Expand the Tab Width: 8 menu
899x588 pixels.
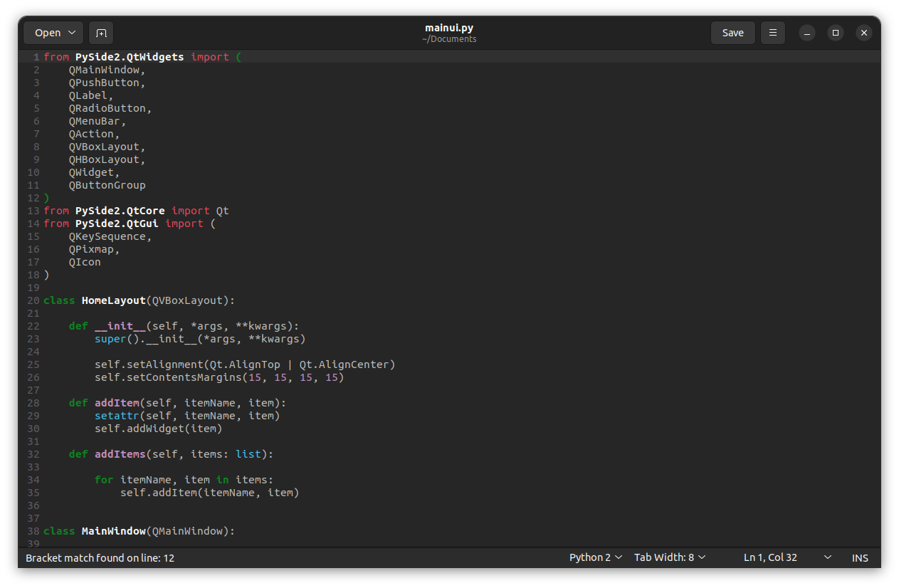[670, 557]
